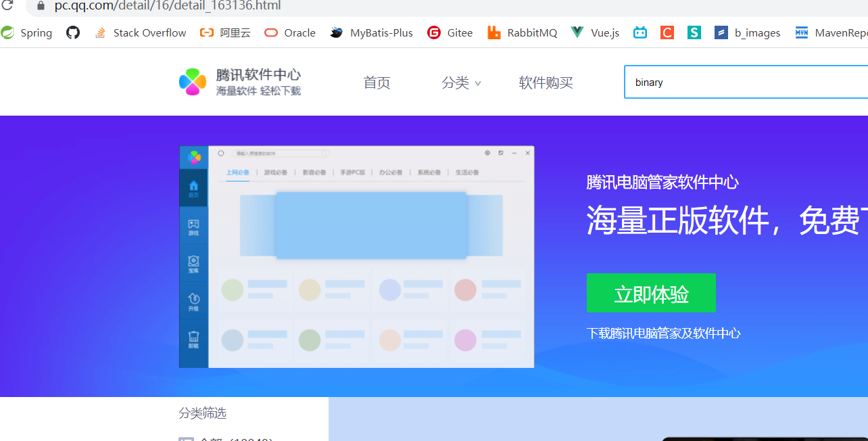Reload the page with the refresh icon

click(7, 7)
